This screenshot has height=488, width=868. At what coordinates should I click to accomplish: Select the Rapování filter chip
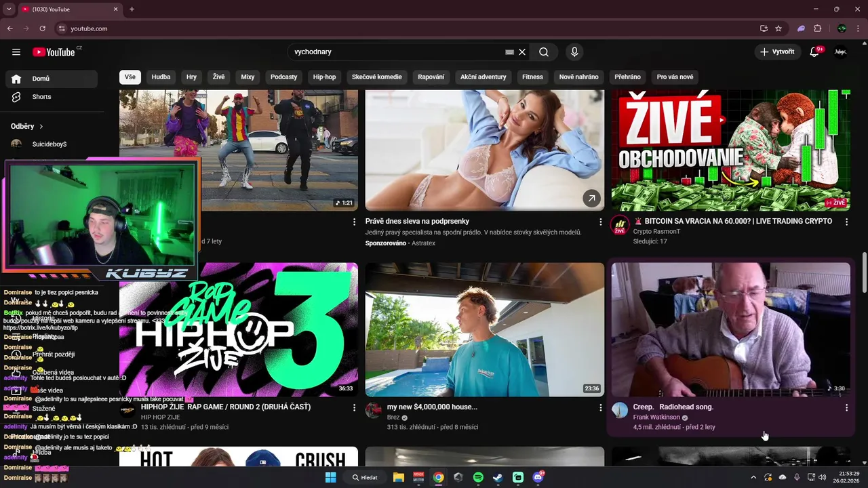pyautogui.click(x=431, y=77)
